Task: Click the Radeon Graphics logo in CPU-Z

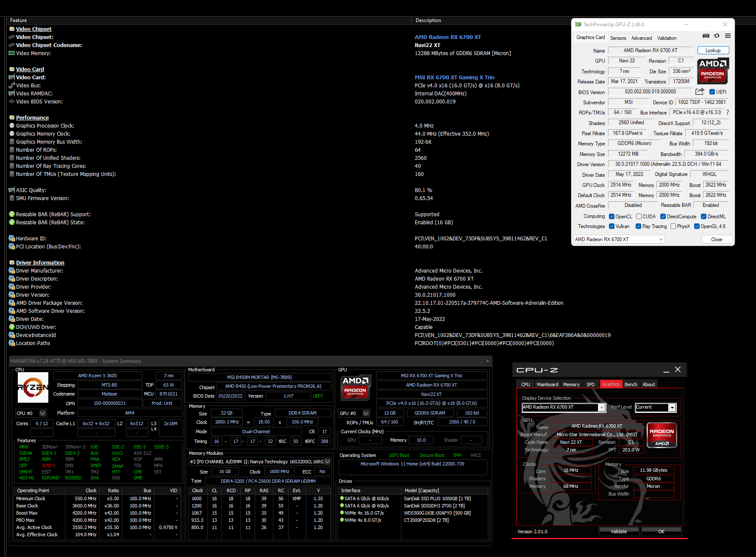Action: 662,435
